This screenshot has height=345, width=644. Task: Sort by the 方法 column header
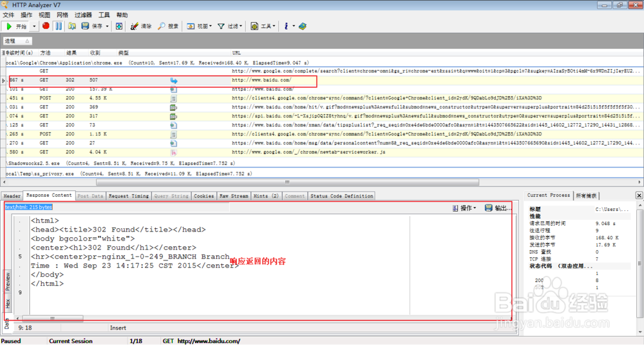tap(45, 53)
